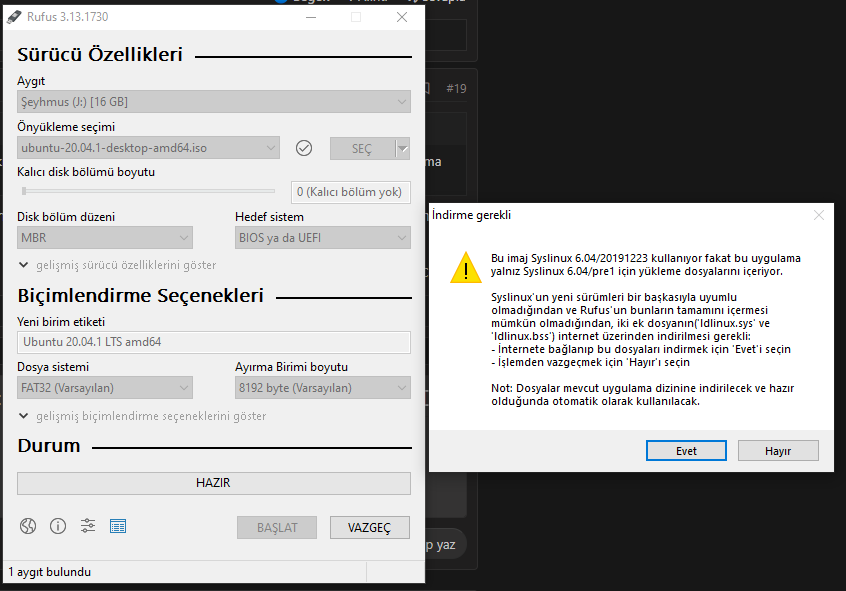This screenshot has width=846, height=591.
Task: Open the Rufus about info icon
Action: click(58, 526)
